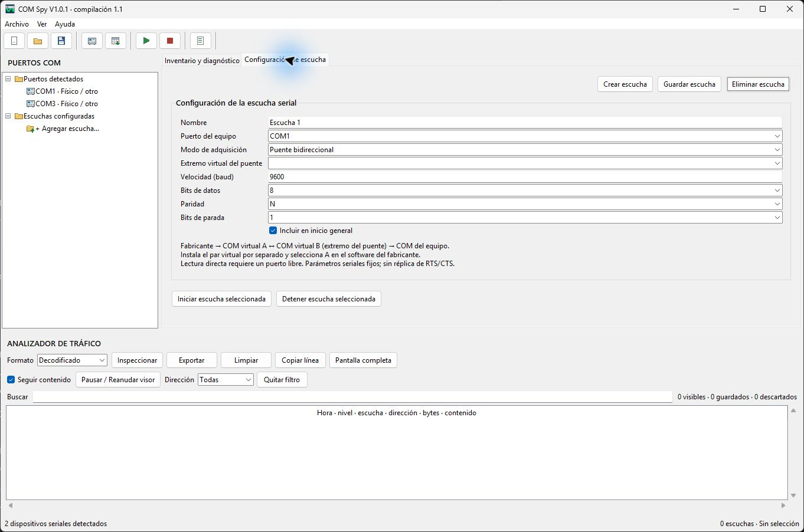
Task: Click the COM Spy app icon in title bar
Action: [10, 9]
